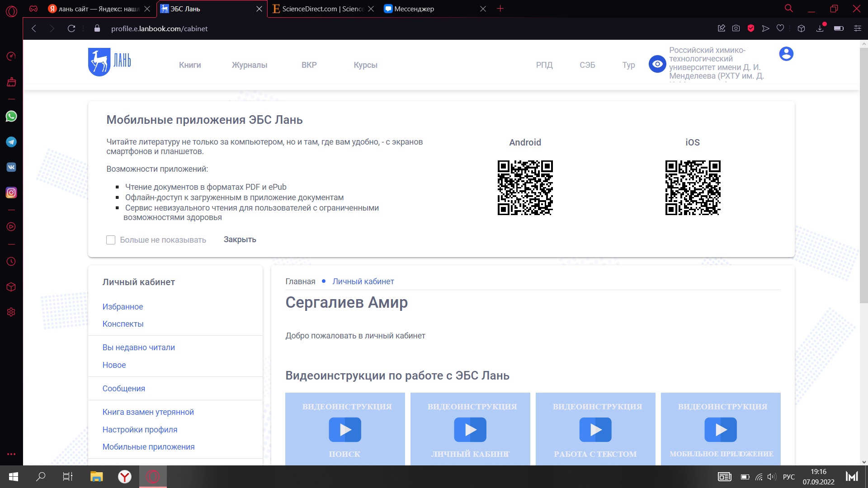Open Новое link
Screen dimensions: 868x488
point(114,365)
